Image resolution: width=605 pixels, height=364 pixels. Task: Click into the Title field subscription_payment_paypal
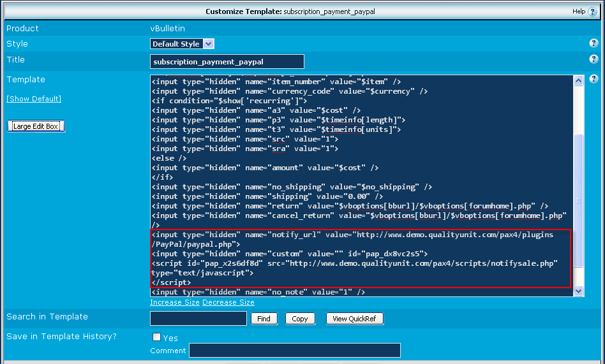coord(227,62)
